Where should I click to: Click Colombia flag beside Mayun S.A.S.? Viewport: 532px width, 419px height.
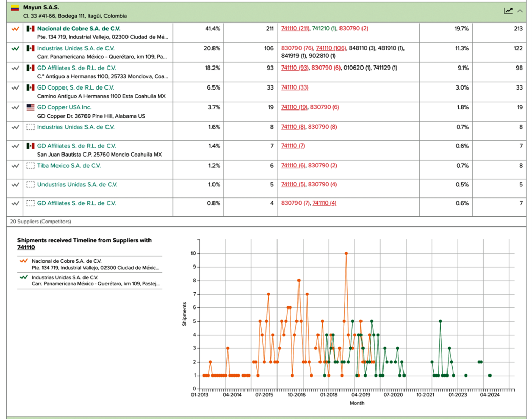tap(14, 8)
